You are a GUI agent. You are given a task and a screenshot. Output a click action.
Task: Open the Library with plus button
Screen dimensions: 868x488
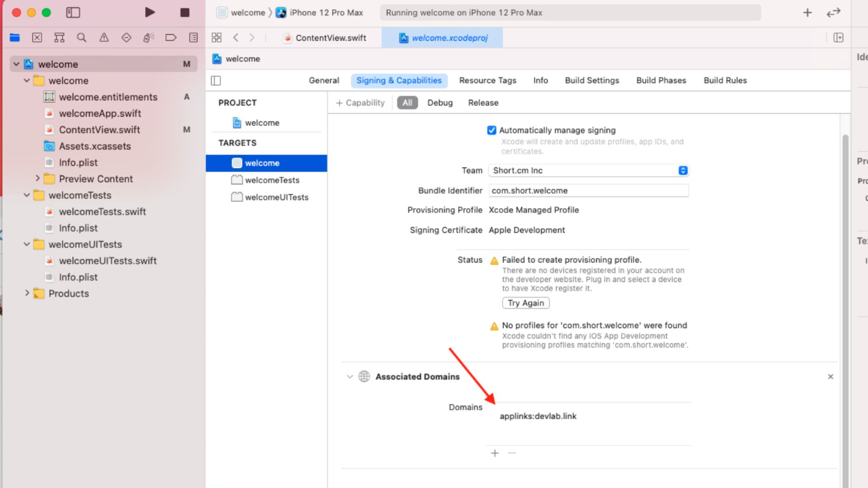[x=807, y=12]
